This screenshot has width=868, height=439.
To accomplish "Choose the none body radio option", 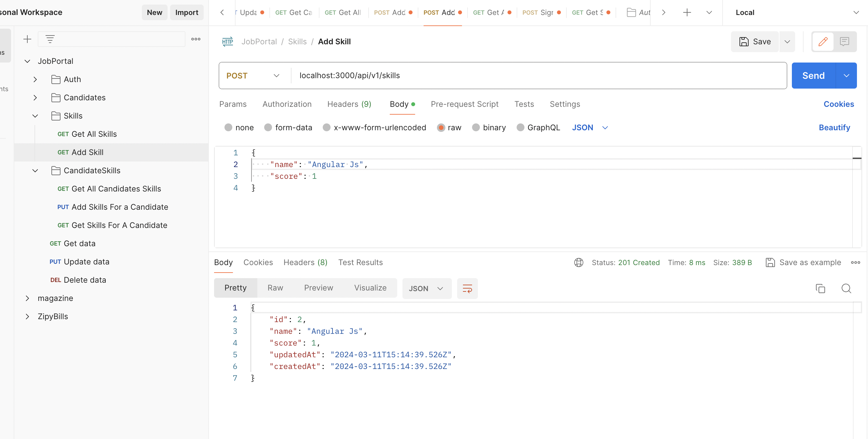I will pos(228,127).
